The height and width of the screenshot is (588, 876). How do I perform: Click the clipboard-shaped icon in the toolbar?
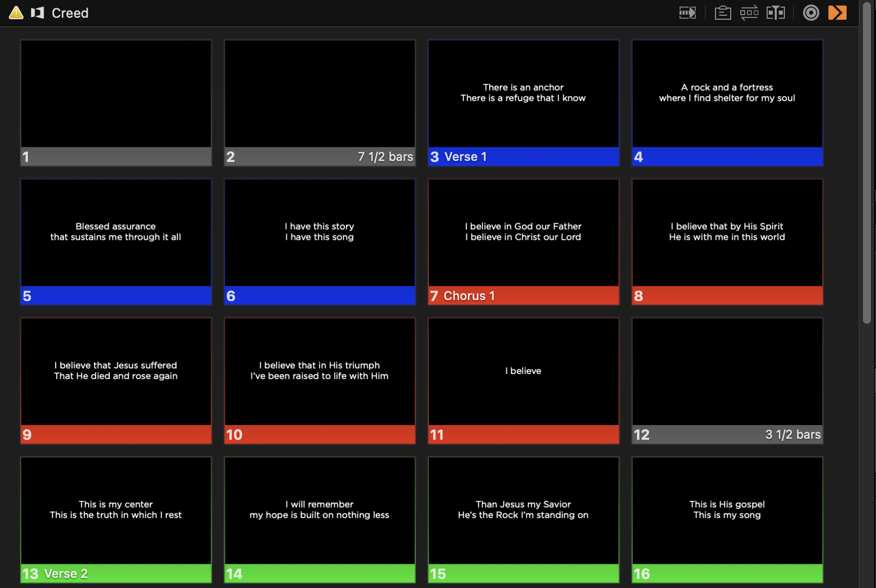[723, 13]
